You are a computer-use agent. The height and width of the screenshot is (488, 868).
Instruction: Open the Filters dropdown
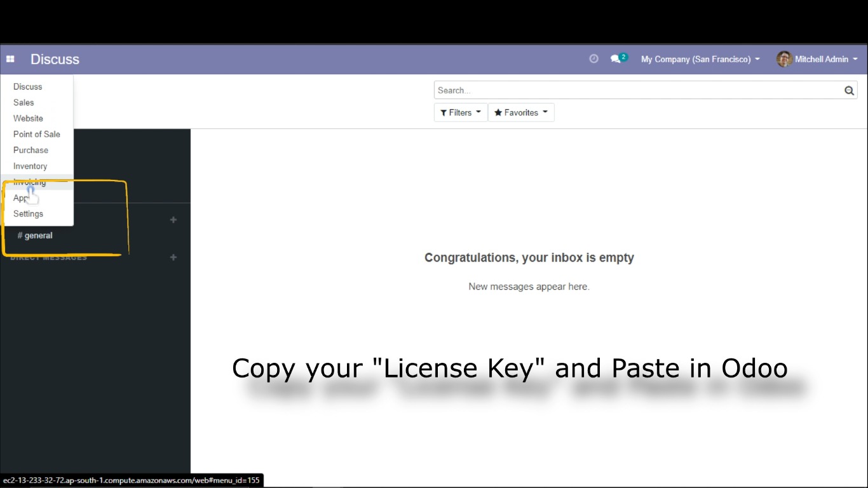click(x=461, y=112)
